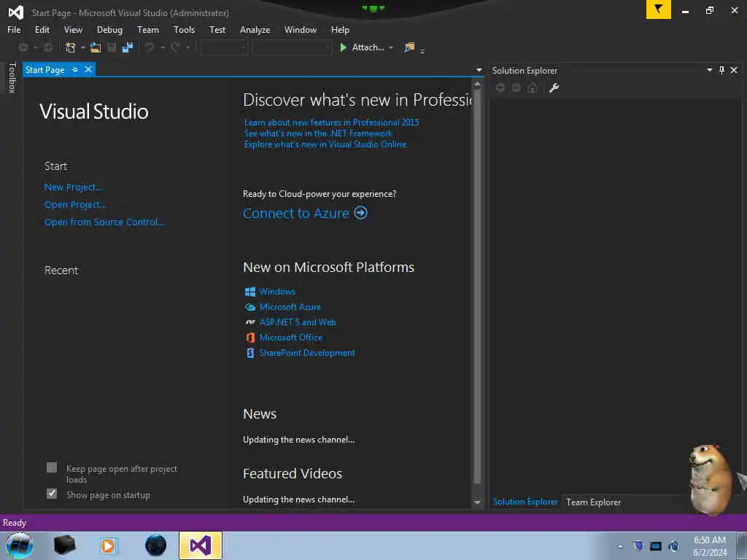Click the Ready status bar text
747x560 pixels.
(x=15, y=523)
